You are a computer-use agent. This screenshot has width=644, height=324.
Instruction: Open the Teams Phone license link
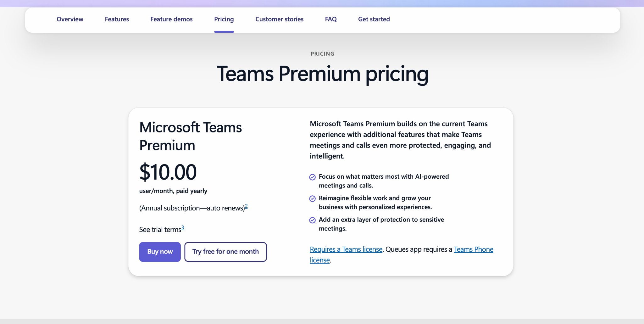(x=474, y=249)
